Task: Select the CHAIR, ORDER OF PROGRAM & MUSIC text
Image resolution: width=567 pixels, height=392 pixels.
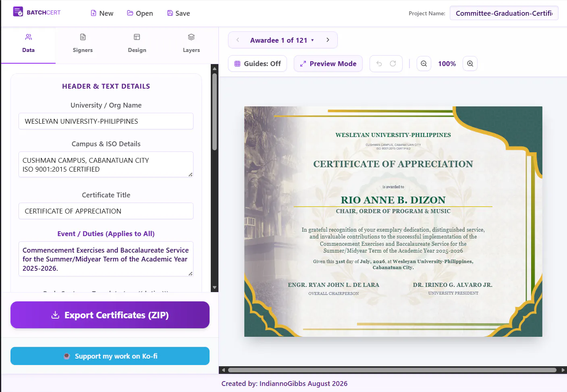Action: click(x=393, y=211)
